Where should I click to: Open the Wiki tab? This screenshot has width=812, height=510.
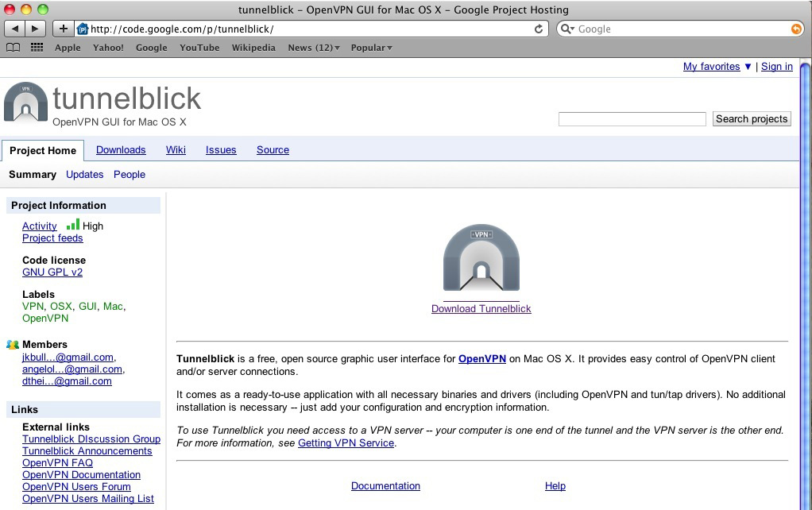point(176,149)
